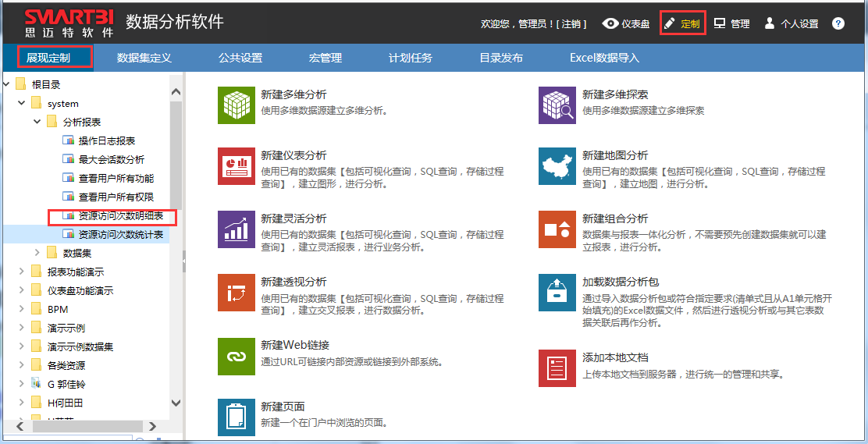Image resolution: width=868 pixels, height=444 pixels.
Task: Click the 新建组合分析 orange shapes icon
Action: pyautogui.click(x=557, y=229)
